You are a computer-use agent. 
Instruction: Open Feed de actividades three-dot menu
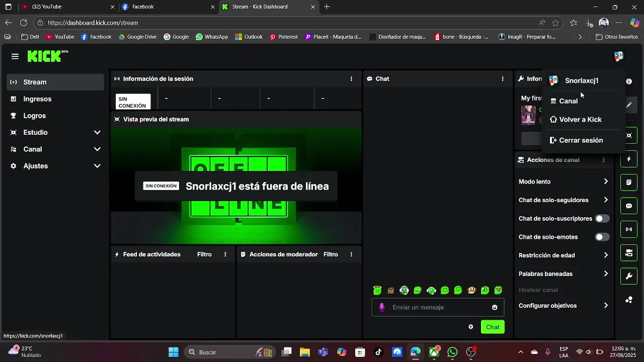(x=225, y=254)
